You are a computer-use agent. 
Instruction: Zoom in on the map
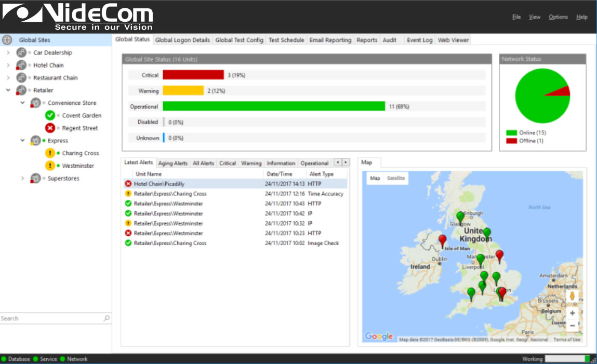point(572,313)
